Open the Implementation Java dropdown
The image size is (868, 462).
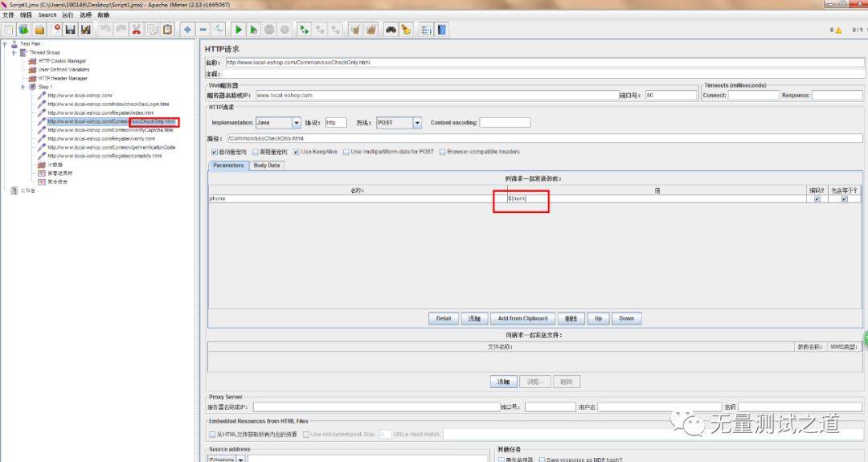(296, 123)
